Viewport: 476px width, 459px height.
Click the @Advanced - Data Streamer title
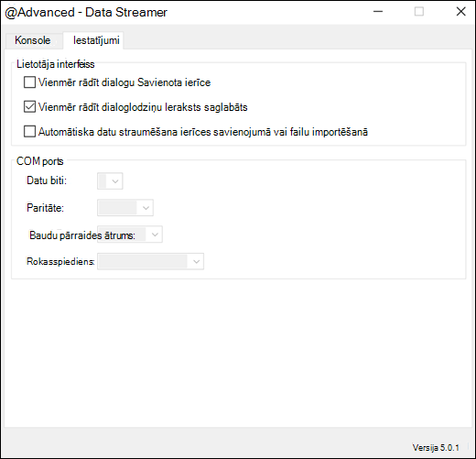pos(86,13)
